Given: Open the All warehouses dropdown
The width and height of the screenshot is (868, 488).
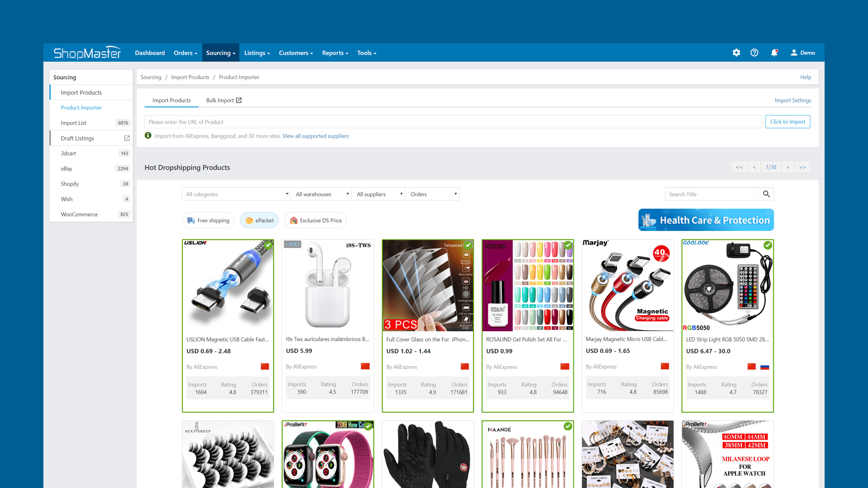Looking at the screenshot, I should click(322, 194).
